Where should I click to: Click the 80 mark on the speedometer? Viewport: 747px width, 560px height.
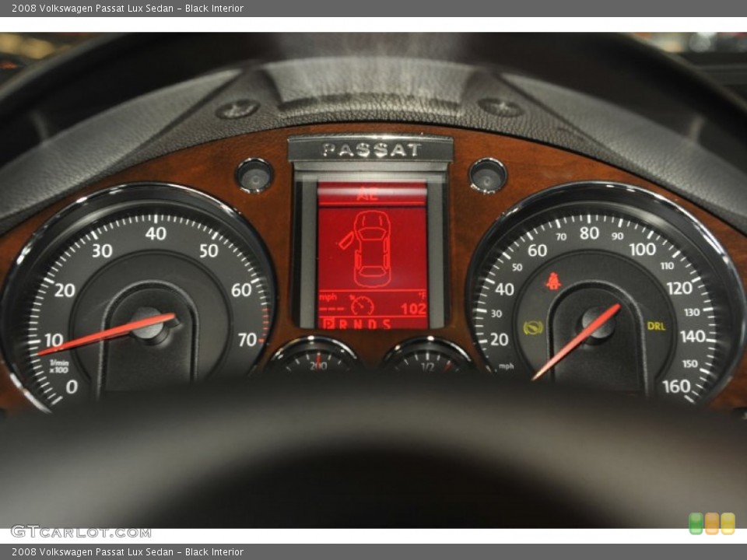(x=589, y=233)
